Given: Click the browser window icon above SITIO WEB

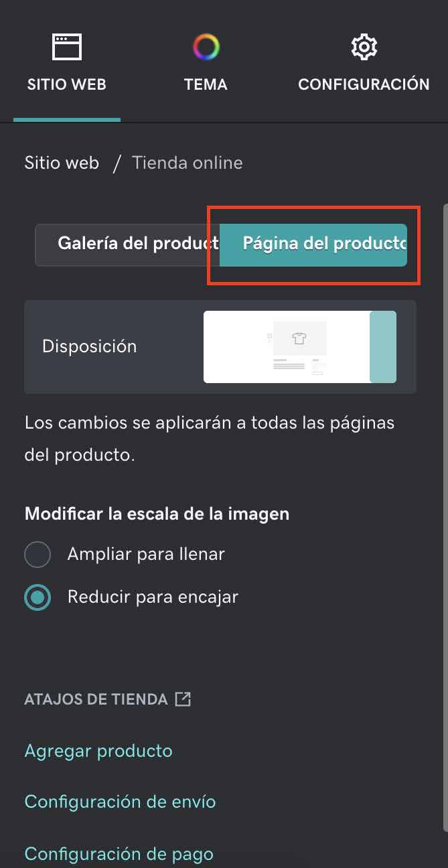Looking at the screenshot, I should tap(67, 47).
